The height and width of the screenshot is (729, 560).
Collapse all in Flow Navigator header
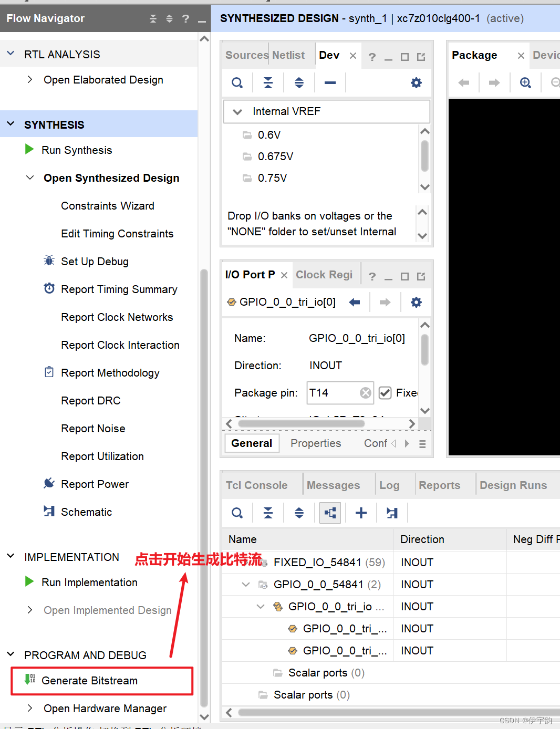153,19
